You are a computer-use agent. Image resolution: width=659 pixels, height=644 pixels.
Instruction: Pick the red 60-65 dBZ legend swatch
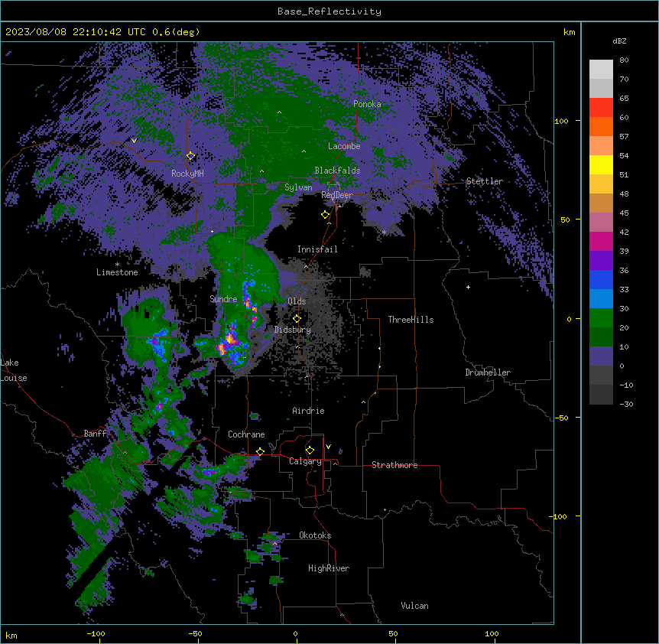pos(601,108)
